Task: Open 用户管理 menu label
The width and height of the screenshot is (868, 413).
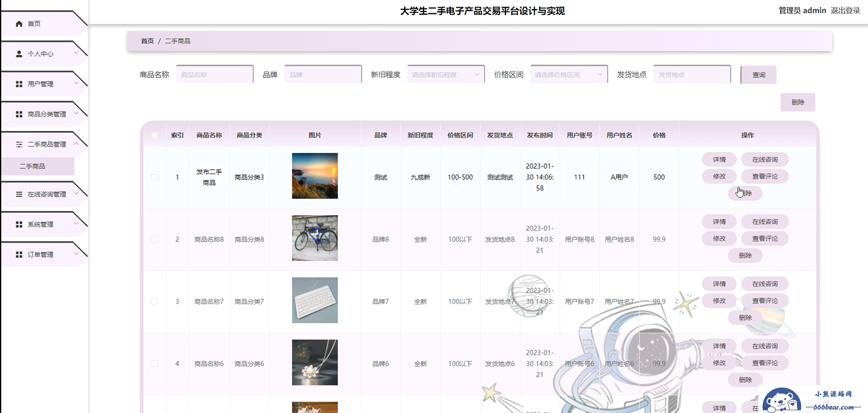Action: (40, 84)
